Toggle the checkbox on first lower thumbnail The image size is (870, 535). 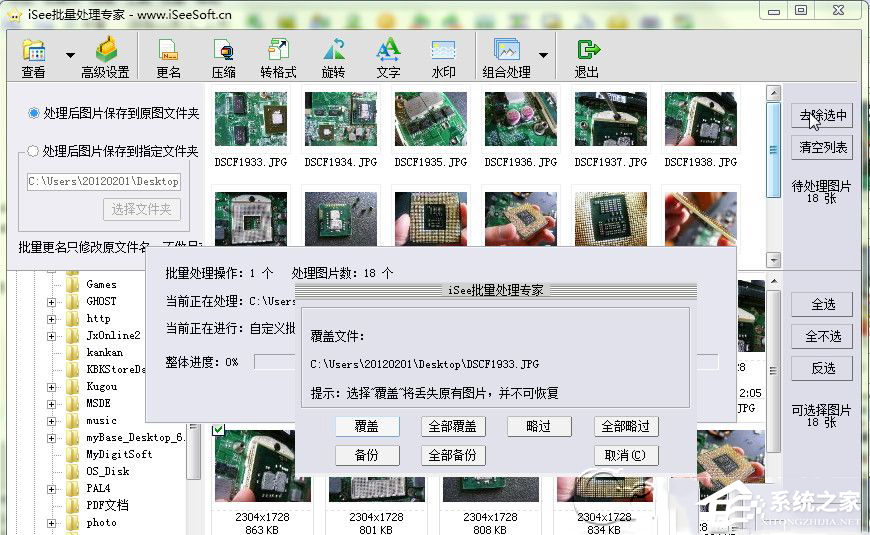pos(218,429)
